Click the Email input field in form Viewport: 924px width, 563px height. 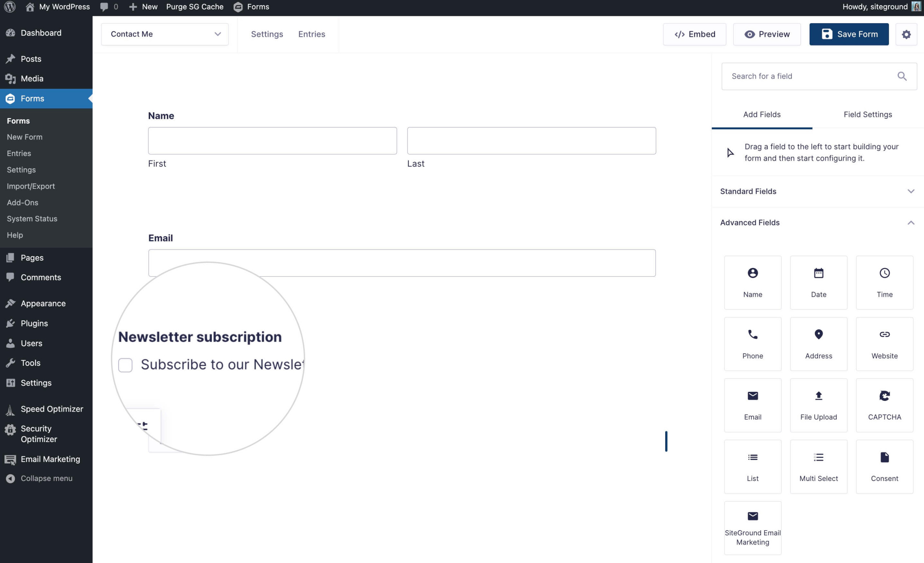point(402,263)
